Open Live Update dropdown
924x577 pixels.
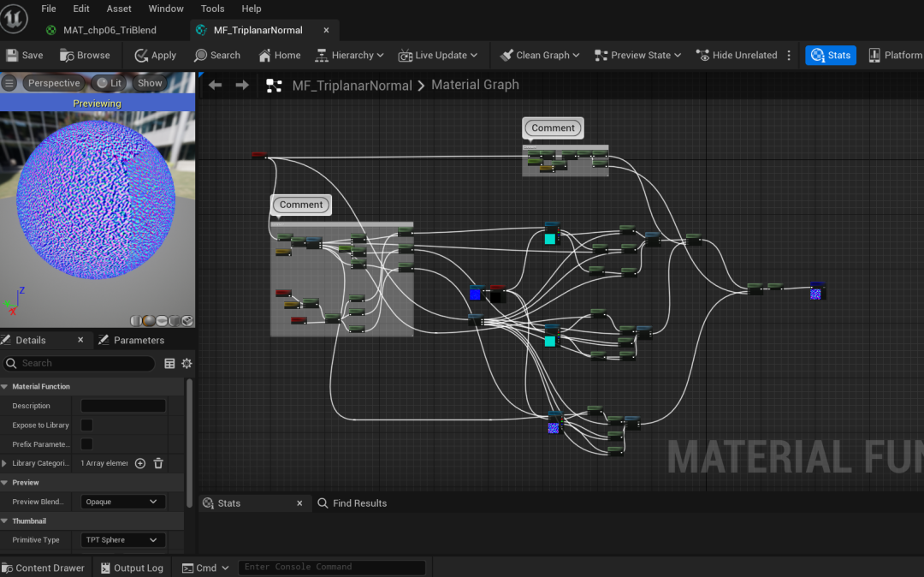438,55
